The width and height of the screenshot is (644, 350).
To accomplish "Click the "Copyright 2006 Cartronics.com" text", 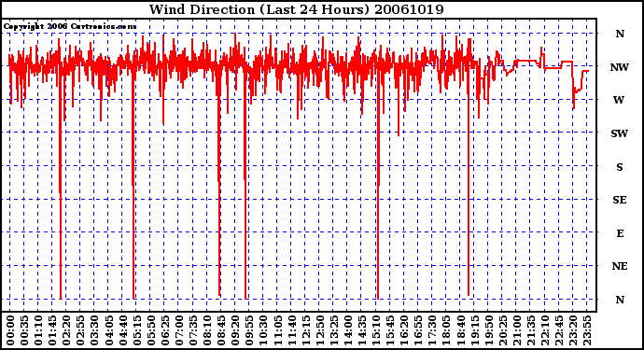I will pos(70,26).
